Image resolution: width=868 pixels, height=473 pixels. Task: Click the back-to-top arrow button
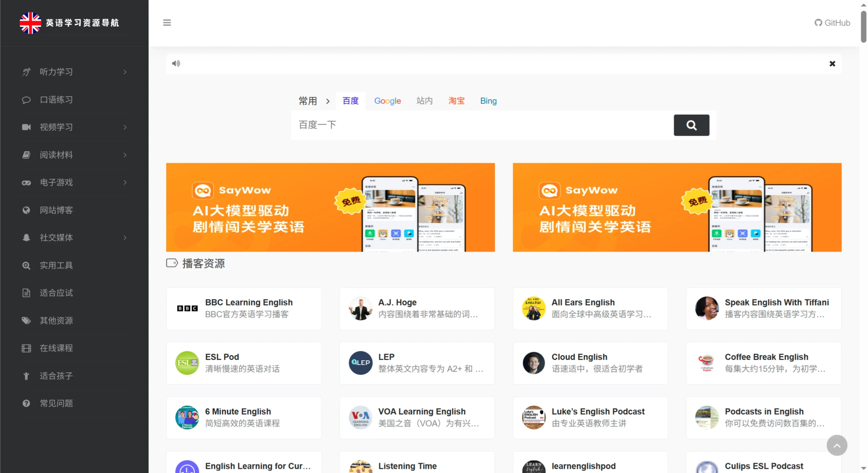coord(836,446)
